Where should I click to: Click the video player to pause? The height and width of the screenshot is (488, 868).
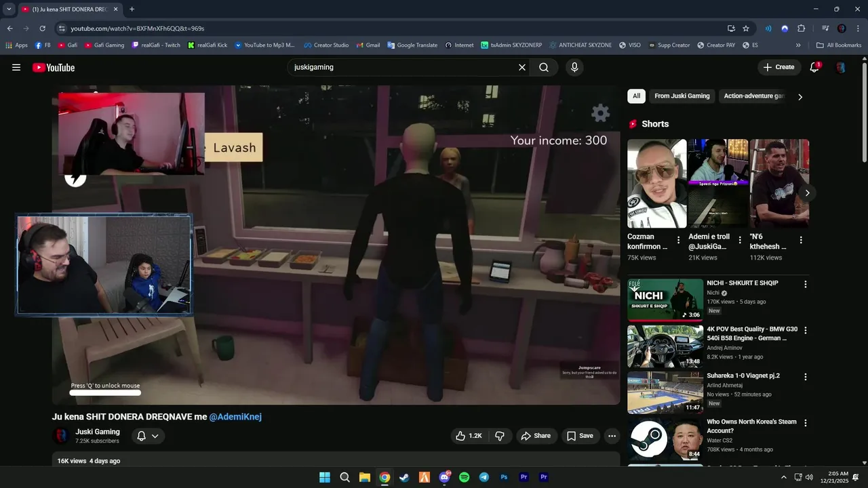tap(336, 245)
